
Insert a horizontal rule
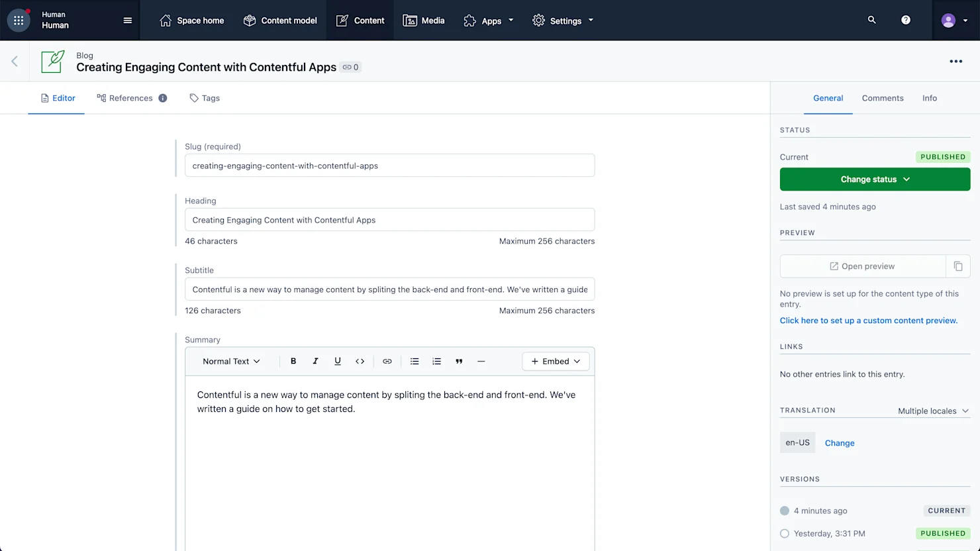481,362
